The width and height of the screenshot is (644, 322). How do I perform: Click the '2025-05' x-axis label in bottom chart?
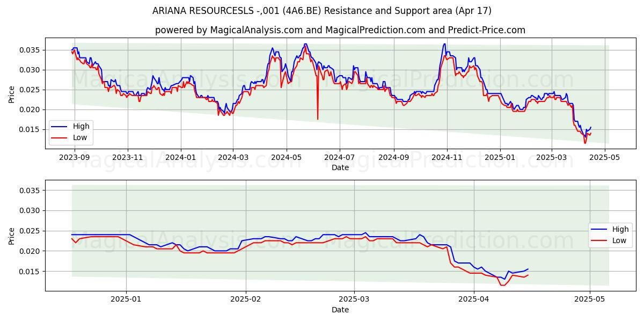(590, 299)
